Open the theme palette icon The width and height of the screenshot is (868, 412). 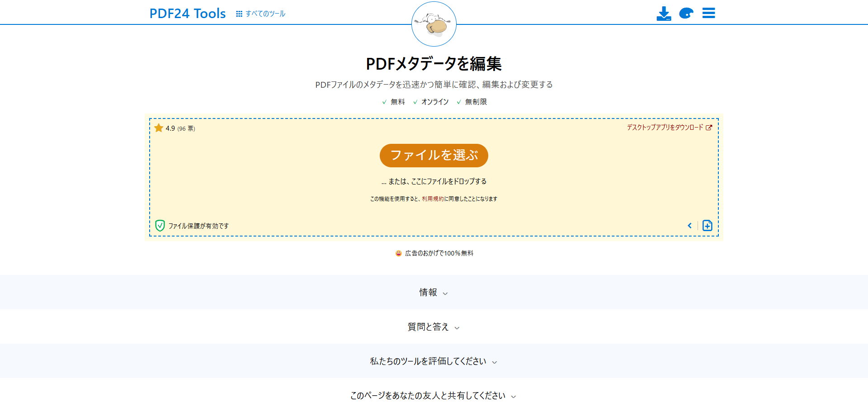tap(686, 13)
